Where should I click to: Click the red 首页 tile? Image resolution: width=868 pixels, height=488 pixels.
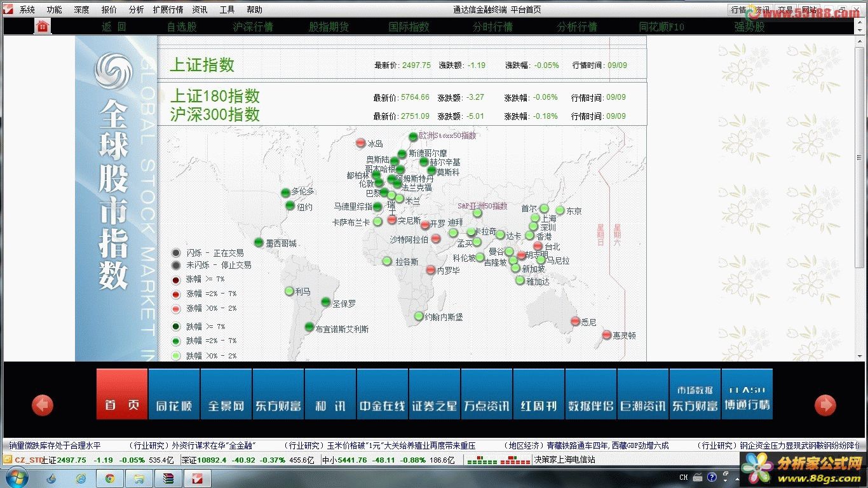coord(122,394)
